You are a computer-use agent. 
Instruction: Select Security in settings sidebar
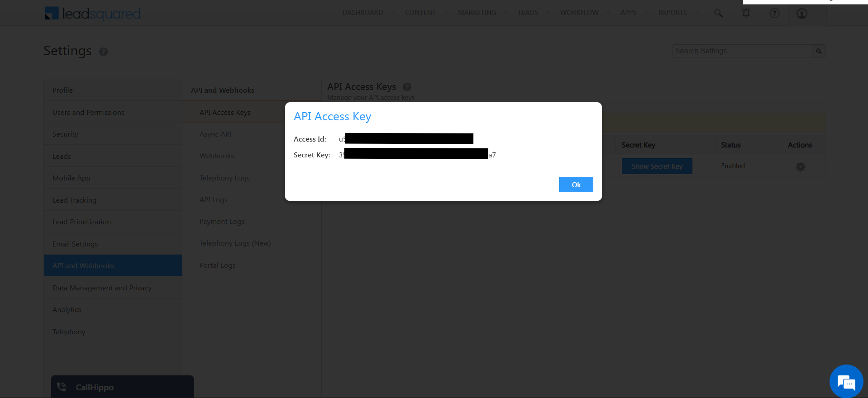coord(113,134)
